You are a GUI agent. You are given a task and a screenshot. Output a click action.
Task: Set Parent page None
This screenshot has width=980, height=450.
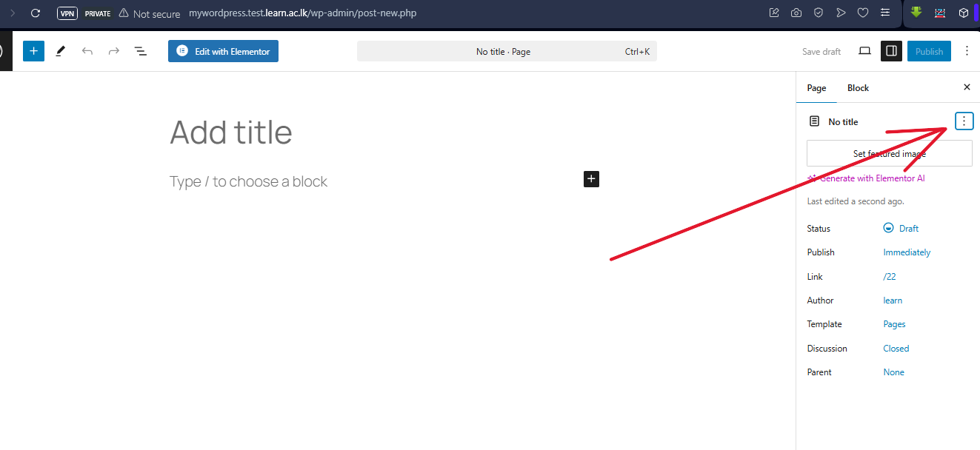[x=893, y=372]
